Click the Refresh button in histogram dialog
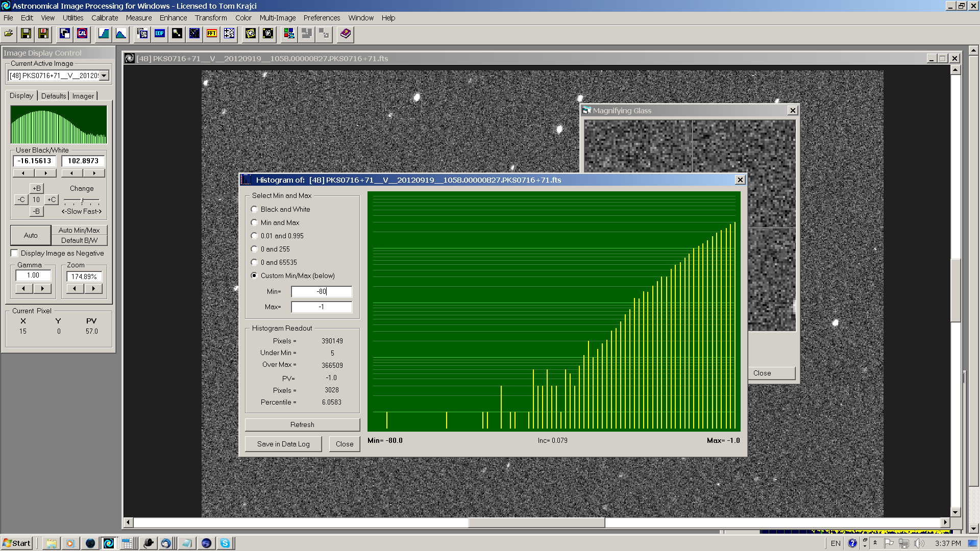The width and height of the screenshot is (980, 551). pyautogui.click(x=302, y=425)
